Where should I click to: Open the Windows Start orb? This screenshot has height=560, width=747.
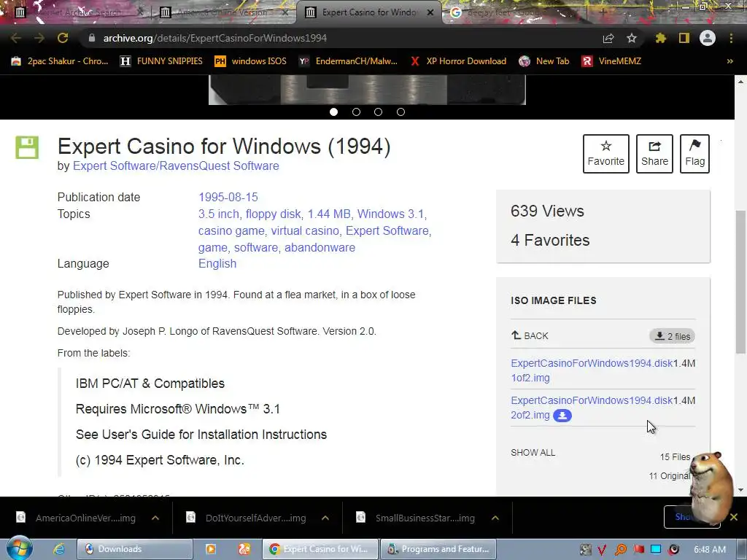[x=19, y=548]
